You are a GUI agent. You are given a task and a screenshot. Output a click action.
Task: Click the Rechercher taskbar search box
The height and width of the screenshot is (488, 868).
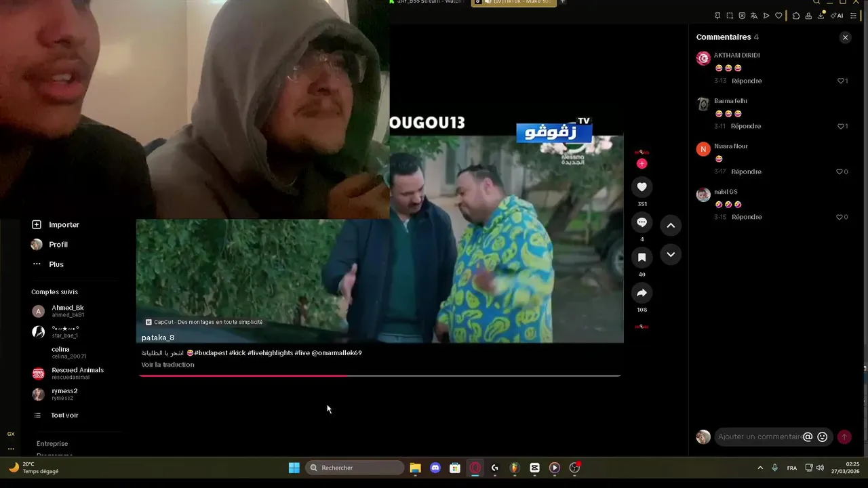click(355, 468)
